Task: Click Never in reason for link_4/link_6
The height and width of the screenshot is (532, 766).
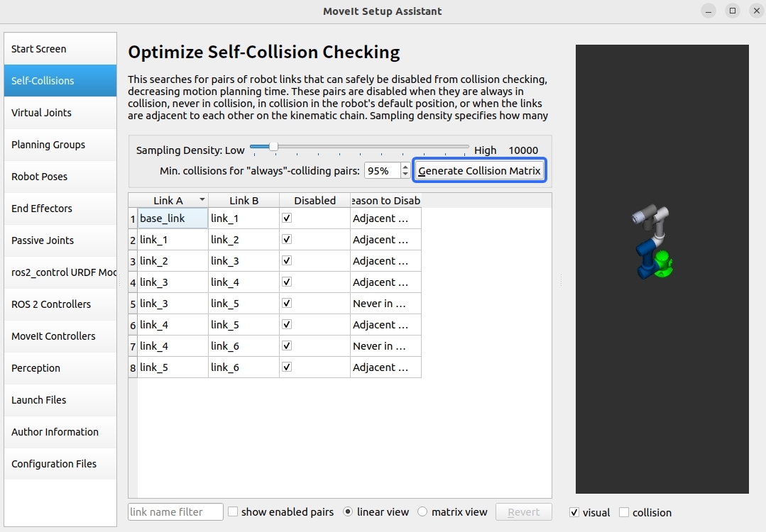Action: point(385,346)
